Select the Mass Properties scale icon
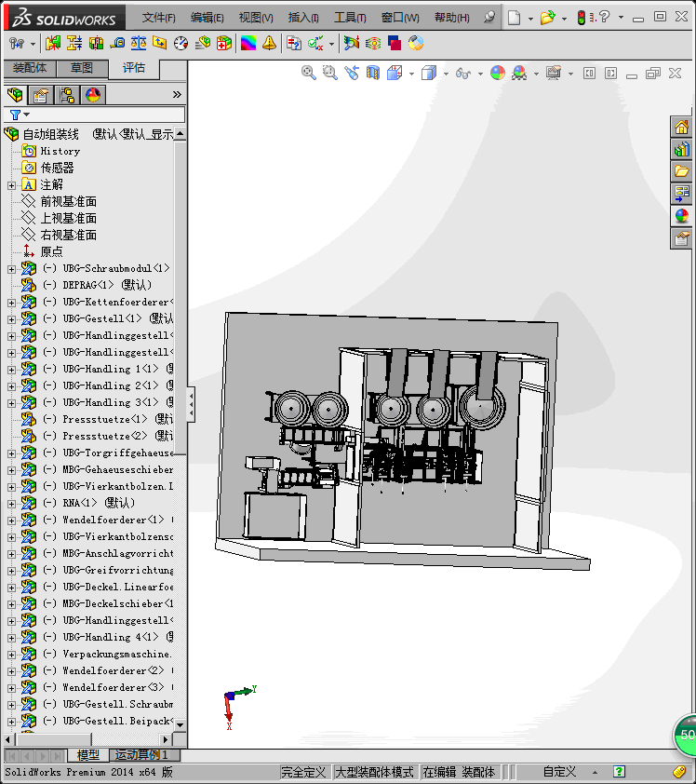The image size is (696, 784). coord(139,43)
